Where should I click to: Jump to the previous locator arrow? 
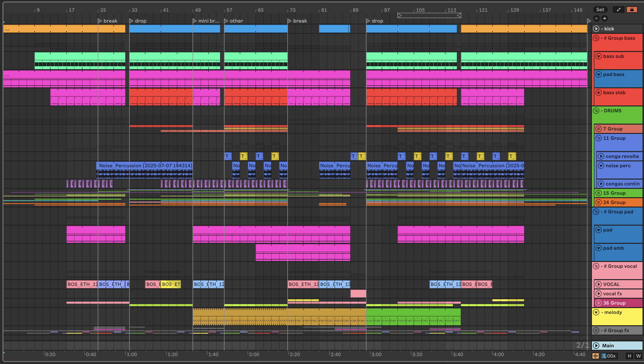coord(596,18)
